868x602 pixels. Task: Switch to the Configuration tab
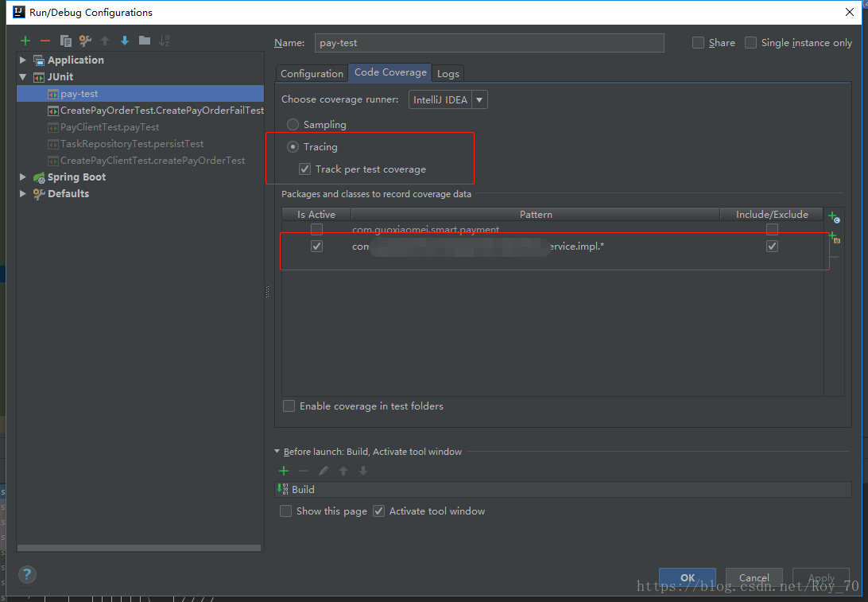[312, 74]
